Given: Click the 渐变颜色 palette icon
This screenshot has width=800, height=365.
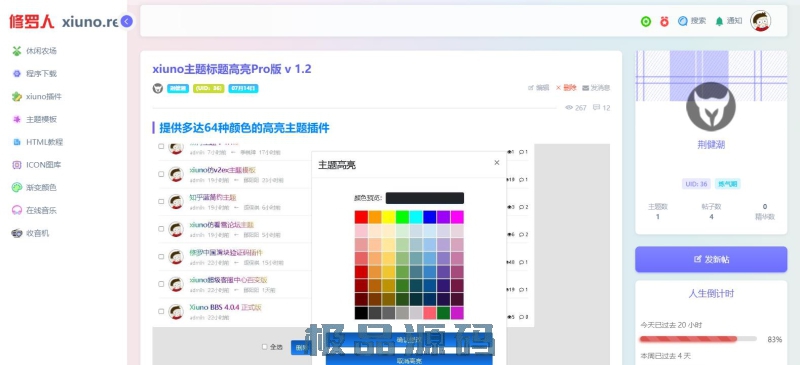Looking at the screenshot, I should pos(17,187).
